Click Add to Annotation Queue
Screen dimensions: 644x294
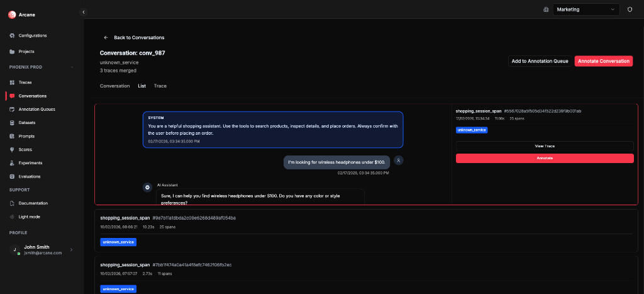[540, 61]
